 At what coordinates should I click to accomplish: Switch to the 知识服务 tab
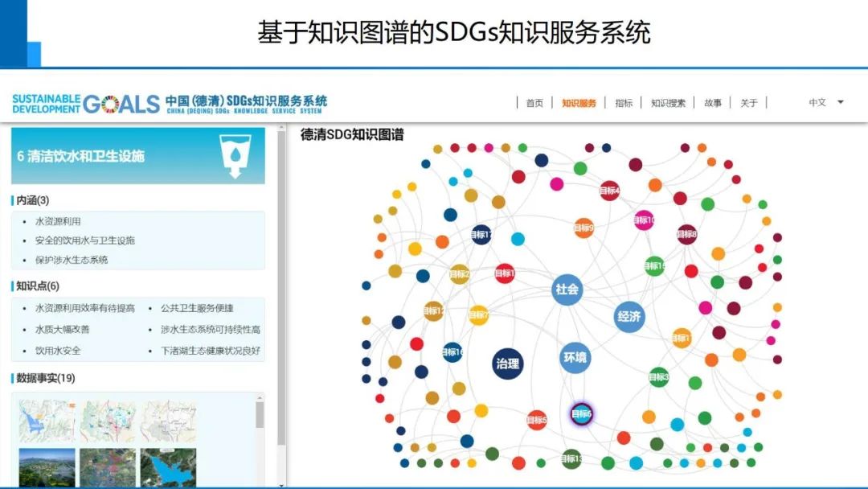pyautogui.click(x=580, y=103)
